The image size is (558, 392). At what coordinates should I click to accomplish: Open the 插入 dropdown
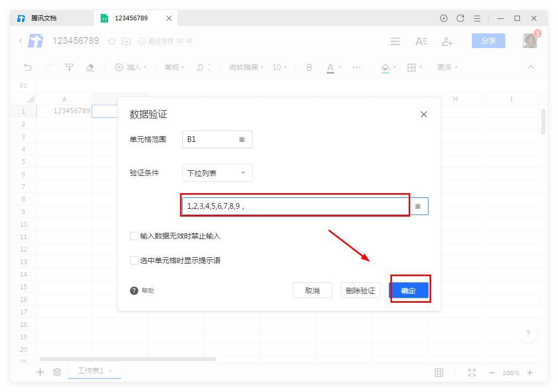131,67
